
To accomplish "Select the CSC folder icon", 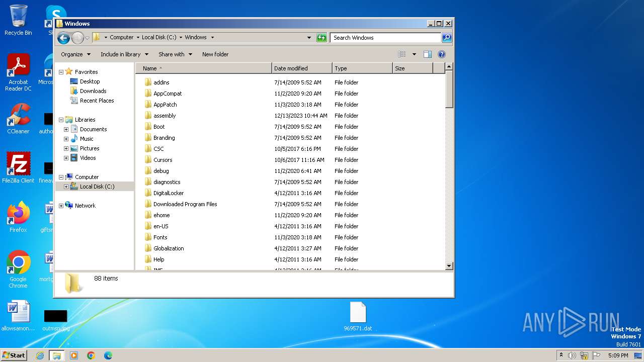I will tap(148, 149).
